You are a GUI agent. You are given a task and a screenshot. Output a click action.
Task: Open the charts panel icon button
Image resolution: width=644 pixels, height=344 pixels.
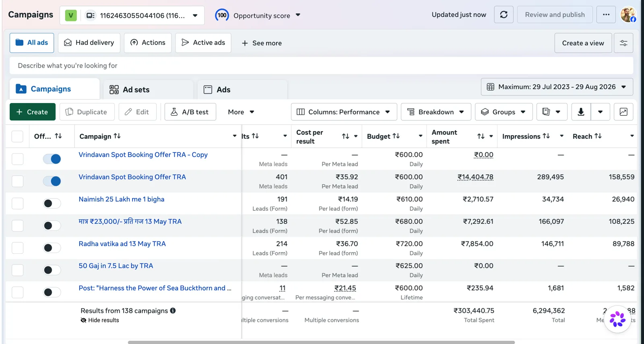click(x=623, y=112)
